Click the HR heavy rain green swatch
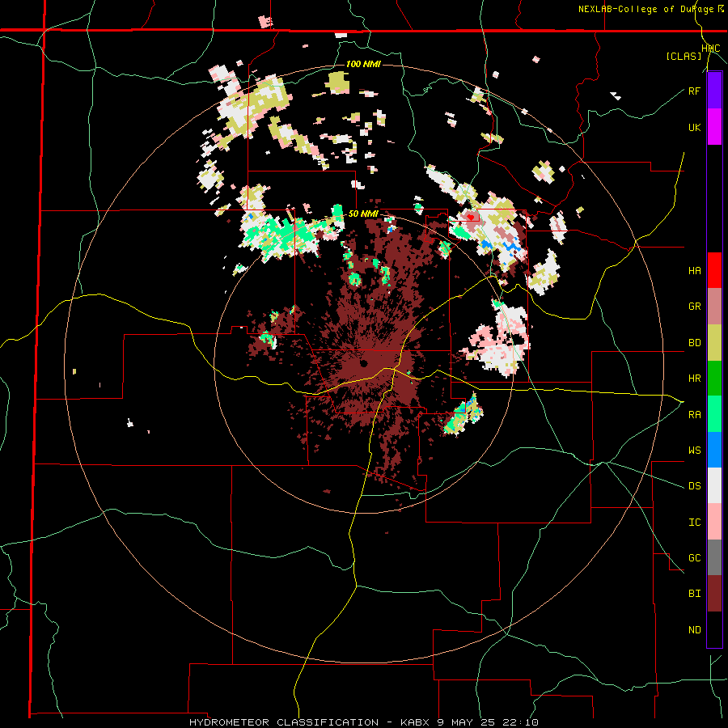 (x=714, y=379)
